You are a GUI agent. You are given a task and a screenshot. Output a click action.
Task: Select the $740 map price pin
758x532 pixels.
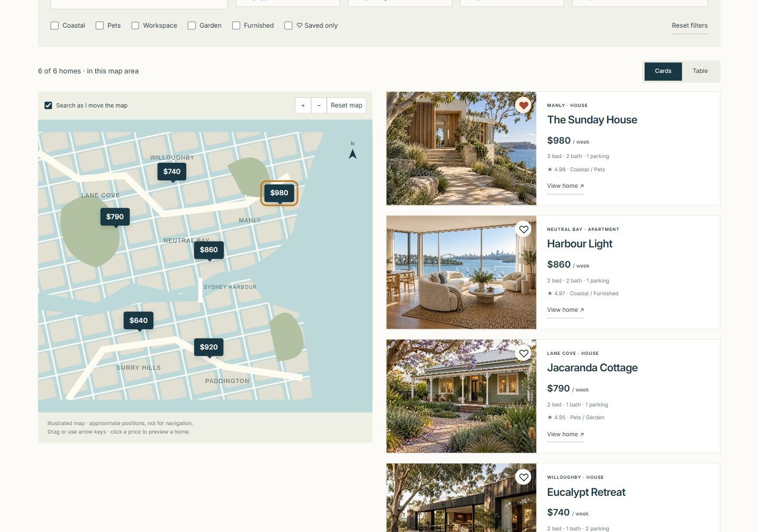pyautogui.click(x=172, y=171)
